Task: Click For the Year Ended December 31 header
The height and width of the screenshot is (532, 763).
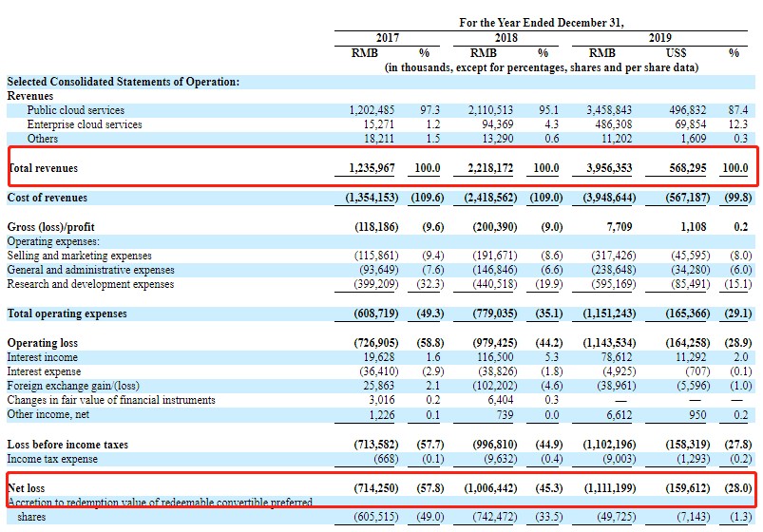Action: [541, 23]
